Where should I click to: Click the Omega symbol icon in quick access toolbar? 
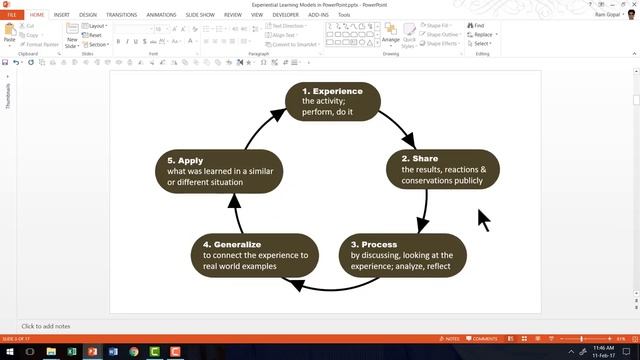263,62
